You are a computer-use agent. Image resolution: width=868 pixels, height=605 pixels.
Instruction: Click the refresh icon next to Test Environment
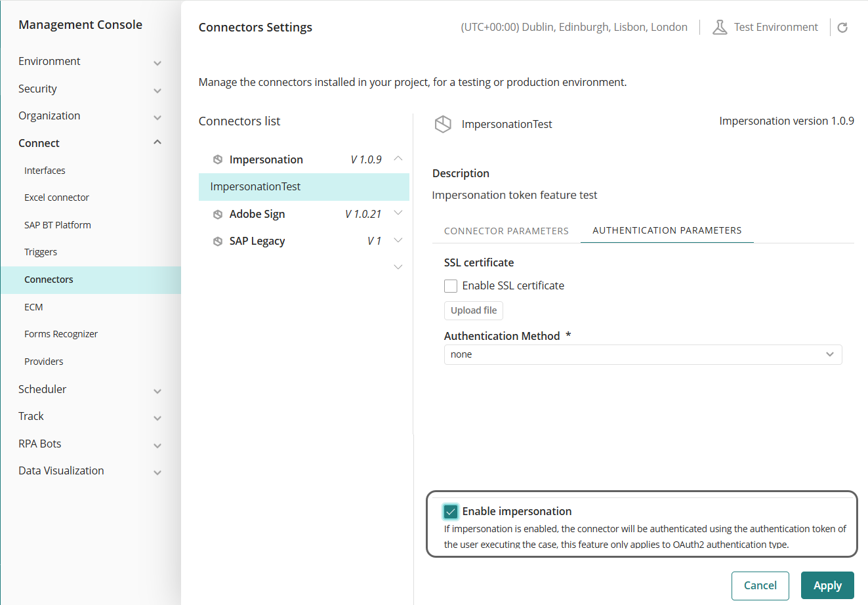[x=842, y=27]
